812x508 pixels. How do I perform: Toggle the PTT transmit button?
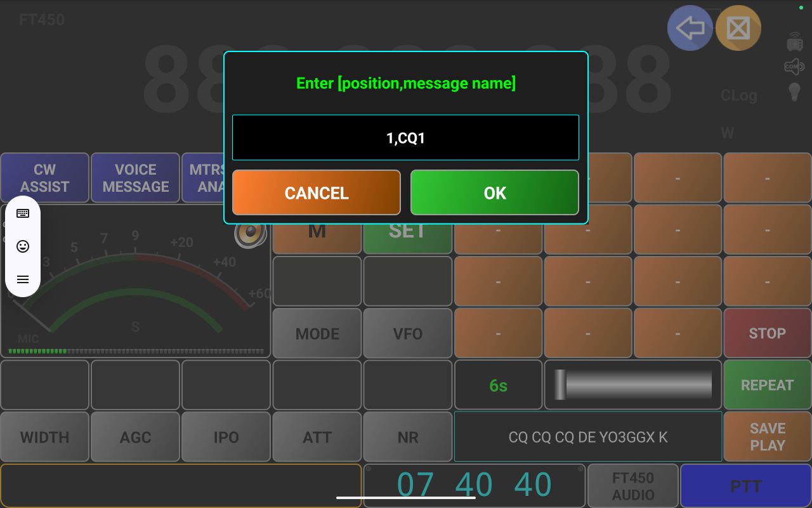(745, 486)
